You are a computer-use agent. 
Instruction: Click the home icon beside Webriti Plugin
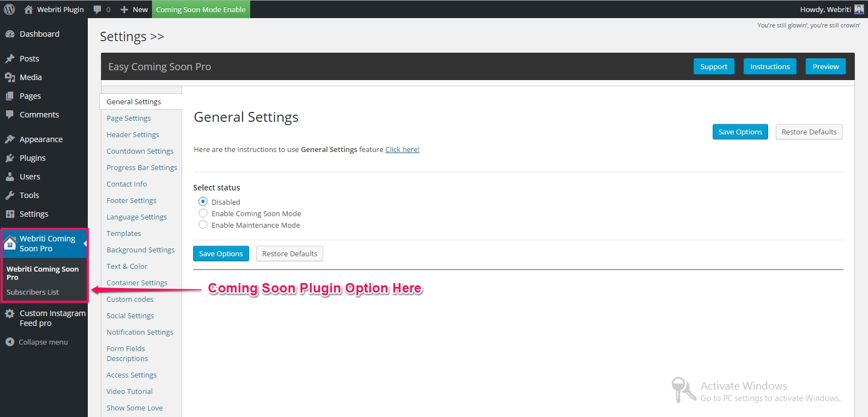tap(29, 9)
